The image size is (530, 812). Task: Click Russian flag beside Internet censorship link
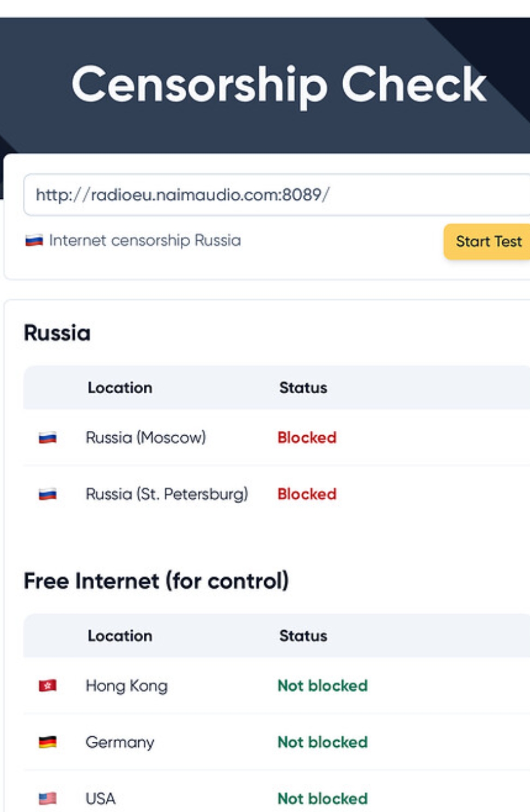pos(34,240)
